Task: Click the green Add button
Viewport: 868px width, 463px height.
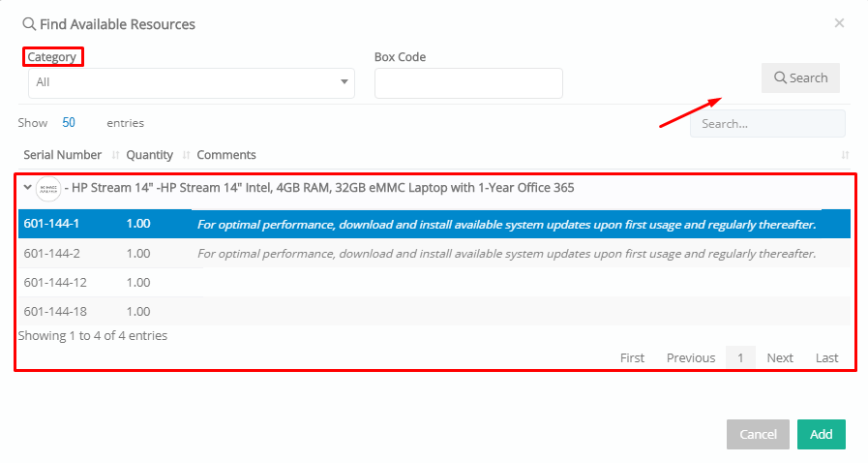Action: 822,434
